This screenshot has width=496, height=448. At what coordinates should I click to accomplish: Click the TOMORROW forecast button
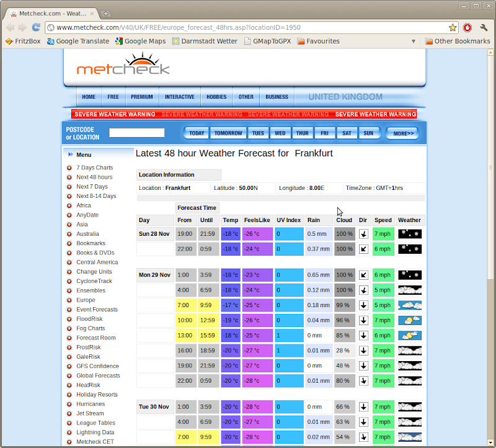pos(228,133)
